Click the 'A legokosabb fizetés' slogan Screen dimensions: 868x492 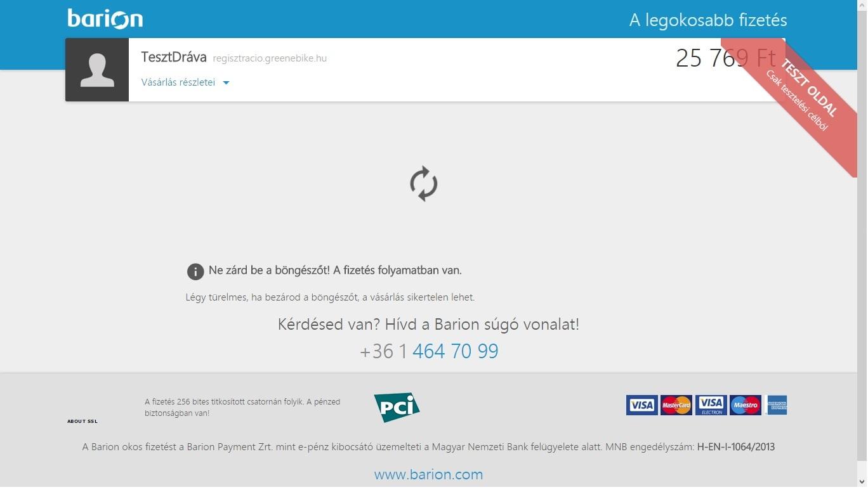pyautogui.click(x=708, y=20)
